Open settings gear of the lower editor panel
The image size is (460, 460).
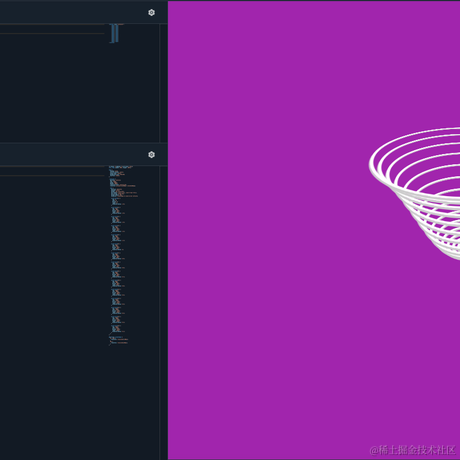pos(151,155)
